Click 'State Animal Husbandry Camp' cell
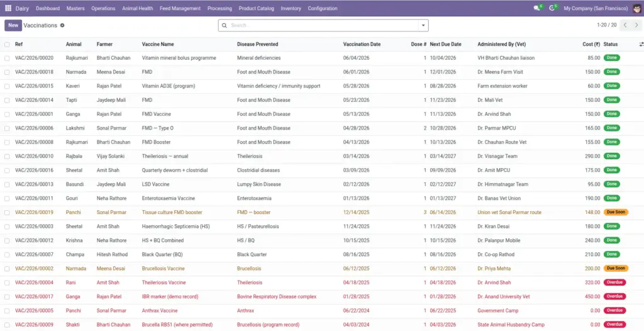644x331 pixels. point(511,325)
